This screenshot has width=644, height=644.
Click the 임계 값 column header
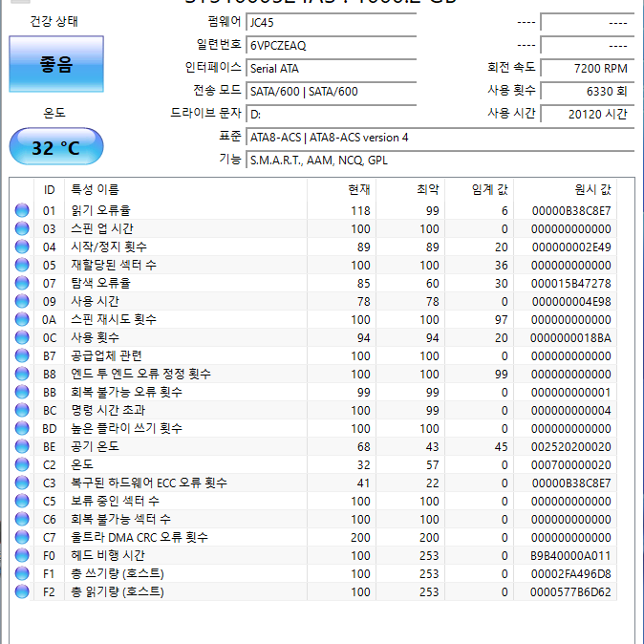(480, 190)
